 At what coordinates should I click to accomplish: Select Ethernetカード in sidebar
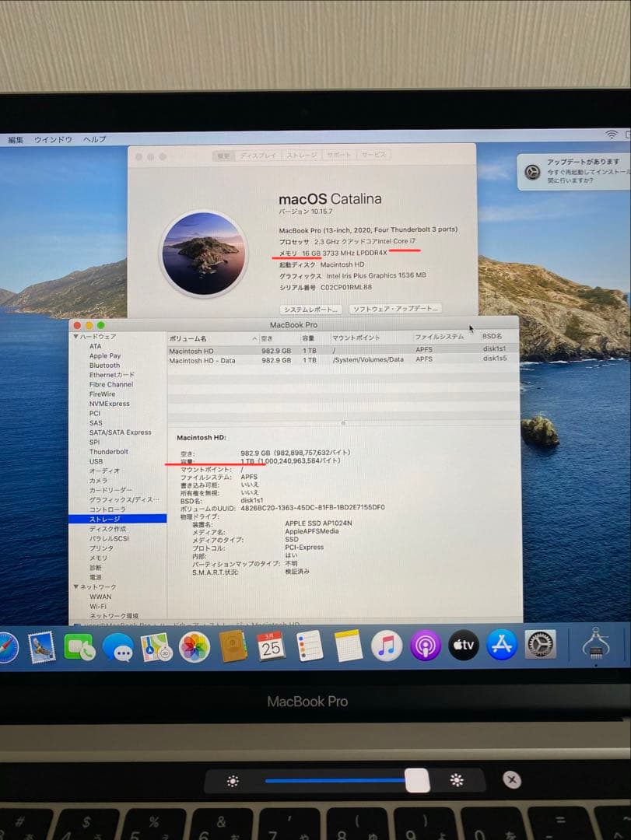click(111, 375)
